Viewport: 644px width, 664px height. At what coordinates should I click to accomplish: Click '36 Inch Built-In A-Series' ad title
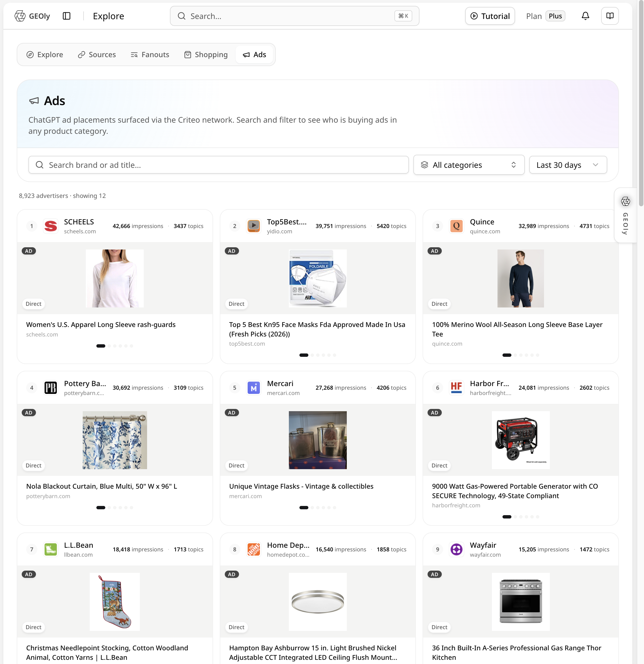coord(516,653)
